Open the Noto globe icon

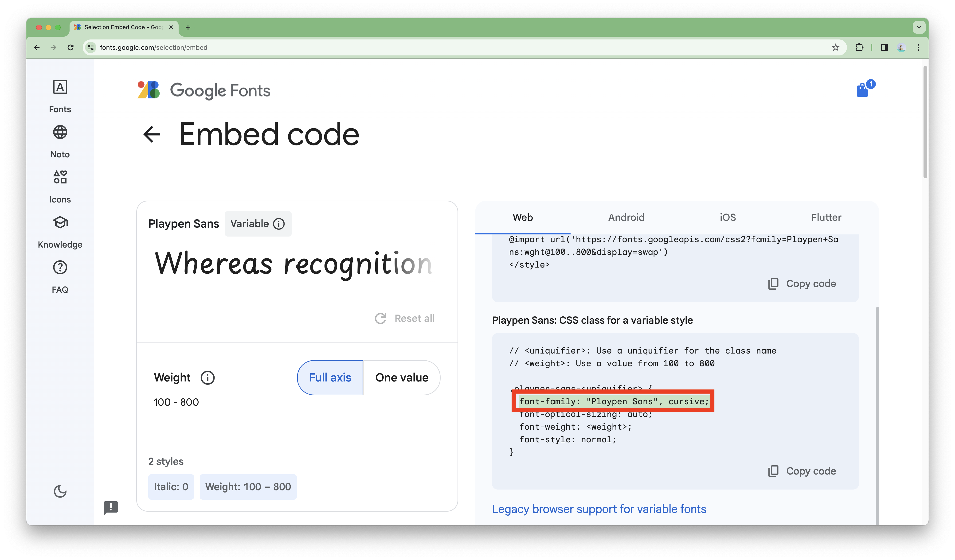point(60,132)
